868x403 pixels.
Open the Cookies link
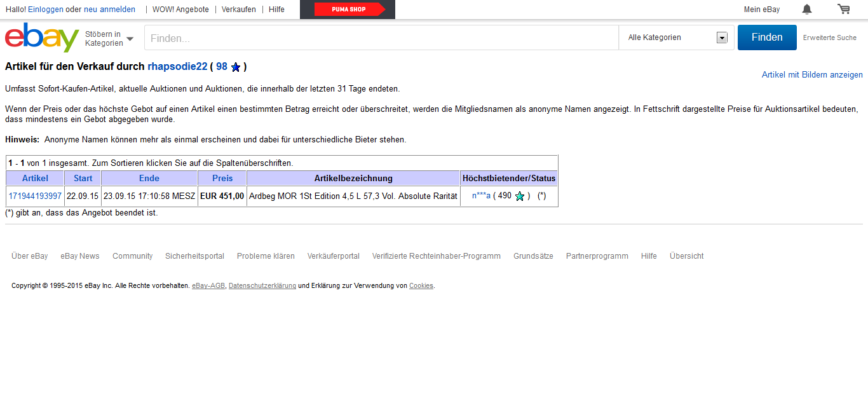coord(421,286)
